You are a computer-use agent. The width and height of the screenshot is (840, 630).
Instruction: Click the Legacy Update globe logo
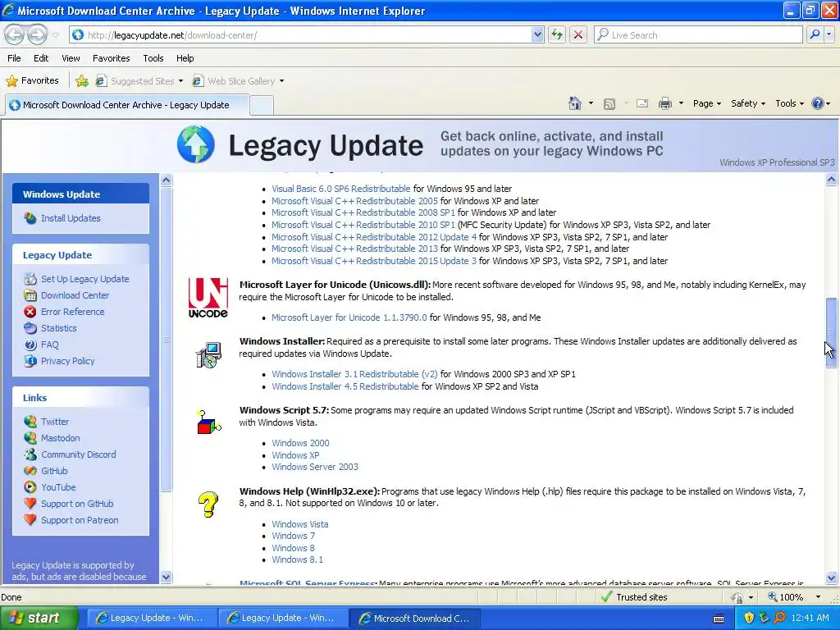pyautogui.click(x=196, y=144)
